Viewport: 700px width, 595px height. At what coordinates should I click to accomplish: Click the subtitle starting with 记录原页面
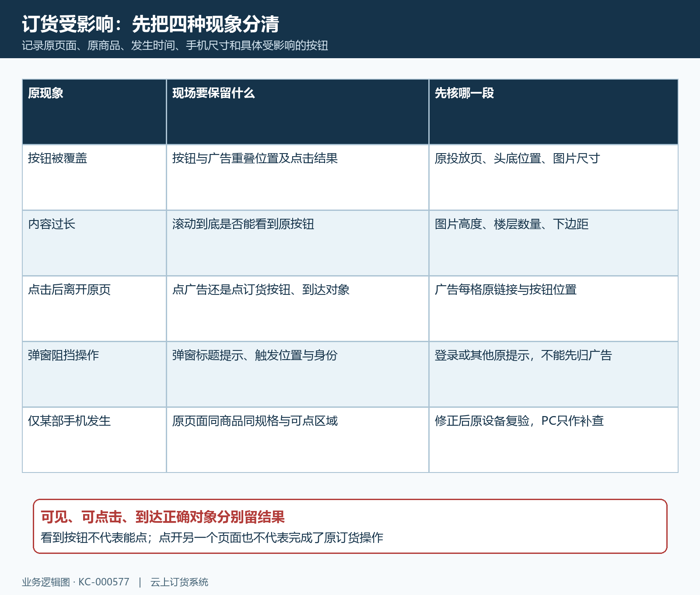[x=175, y=45]
